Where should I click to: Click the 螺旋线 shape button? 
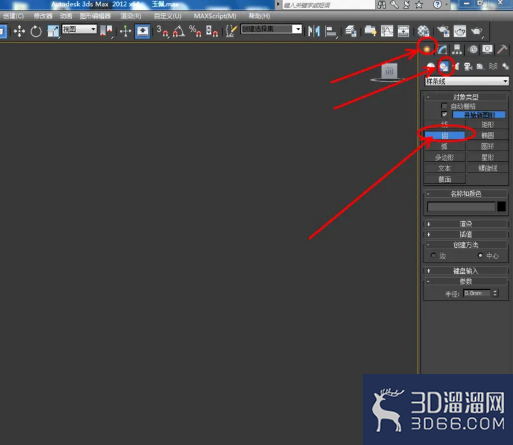[x=487, y=168]
